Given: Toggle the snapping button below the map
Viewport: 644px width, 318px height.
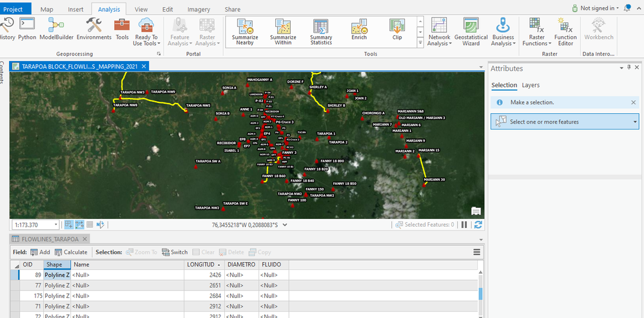Looking at the screenshot, I should click(80, 225).
